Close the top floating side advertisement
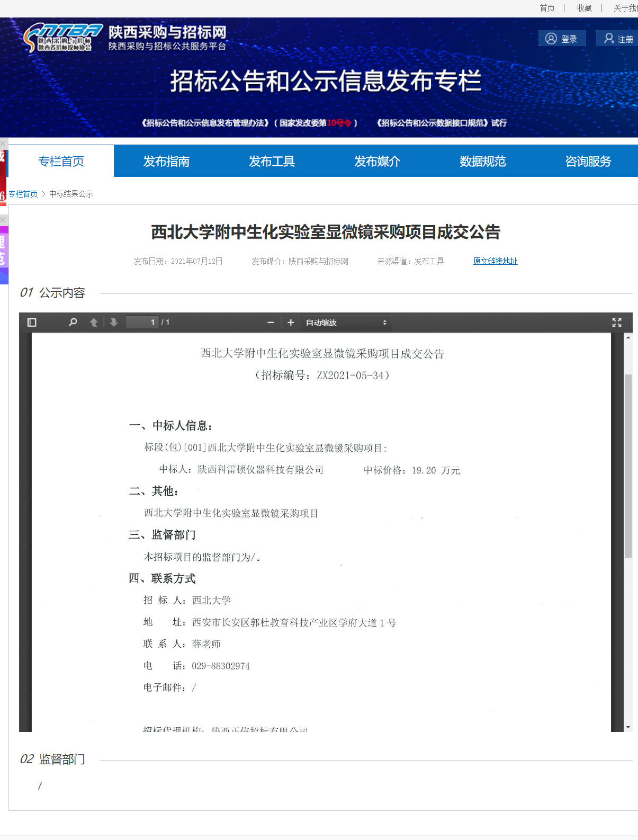 pos(3,143)
